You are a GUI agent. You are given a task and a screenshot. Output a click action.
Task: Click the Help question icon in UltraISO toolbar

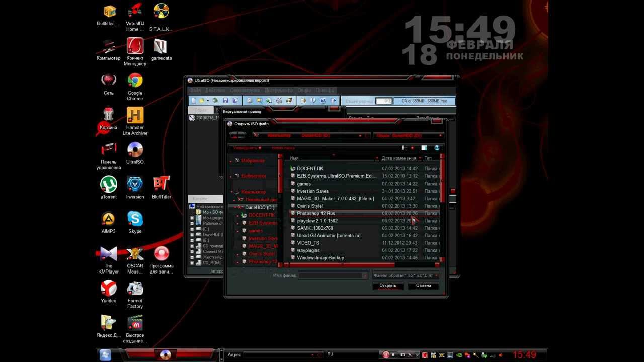[322, 101]
